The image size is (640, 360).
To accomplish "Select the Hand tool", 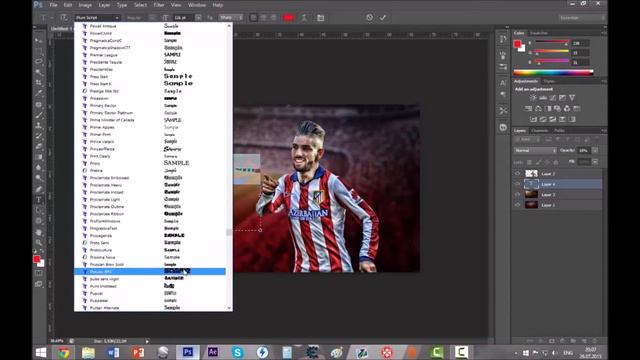I will (x=39, y=232).
